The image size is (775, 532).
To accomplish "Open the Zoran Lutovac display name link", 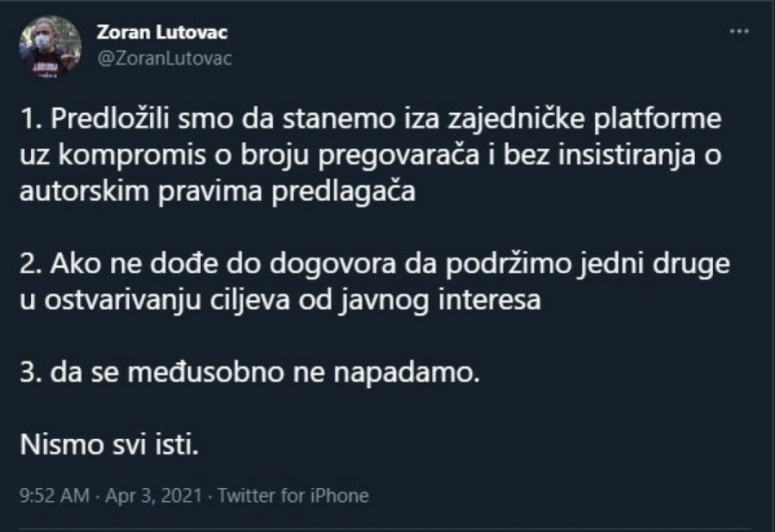I will [154, 34].
